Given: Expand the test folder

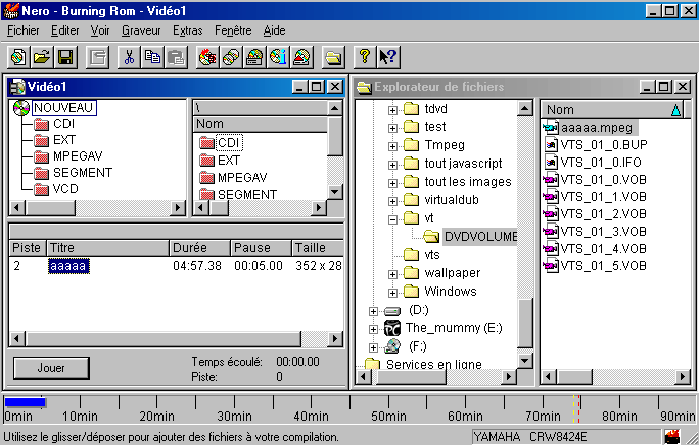Looking at the screenshot, I should pos(392,128).
